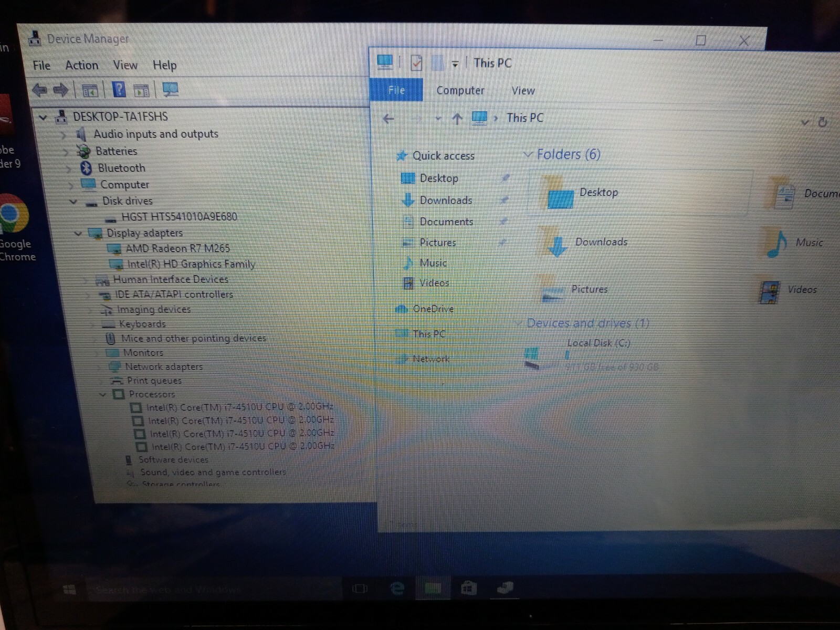
Task: Open the address bar history dropdown arrow
Action: (x=805, y=122)
